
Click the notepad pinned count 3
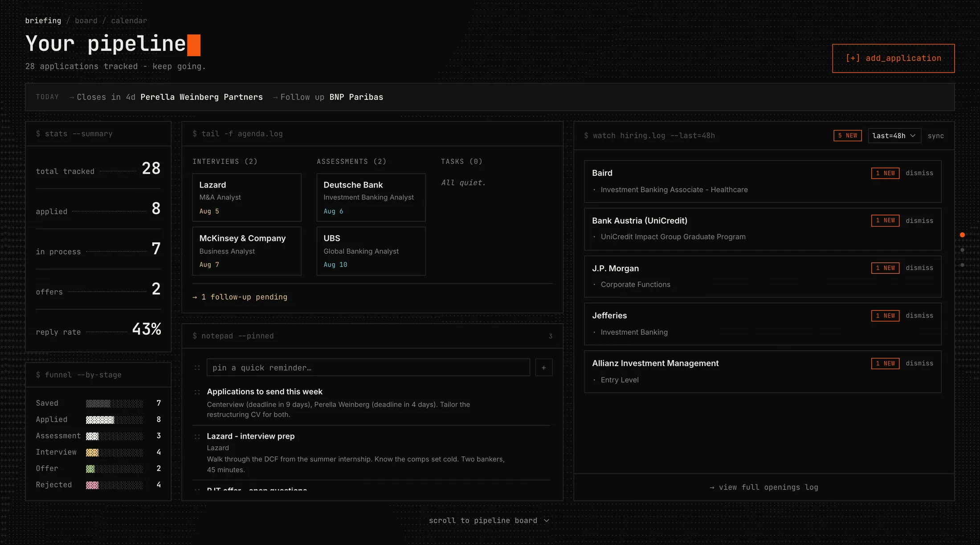(x=551, y=336)
